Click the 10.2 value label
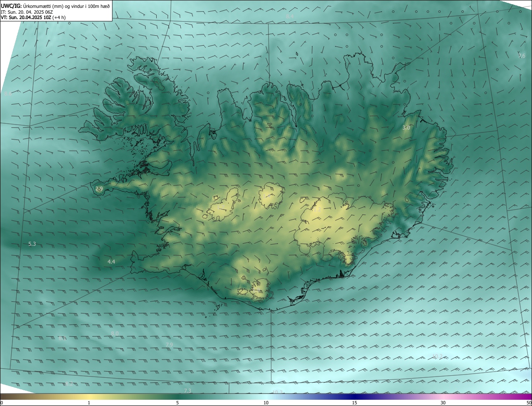This screenshot has width=532, height=406. pyautogui.click(x=438, y=356)
